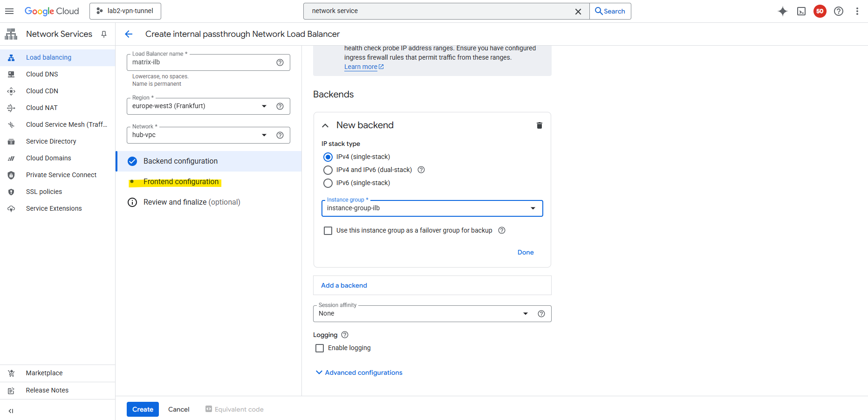Select IPv6 single-stack radio button
The height and width of the screenshot is (420, 868).
328,183
